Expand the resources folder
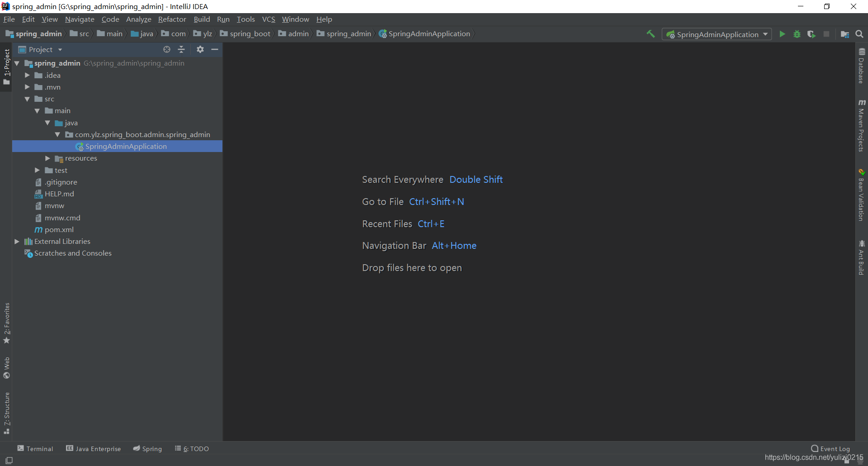This screenshot has width=868, height=466. (x=47, y=158)
